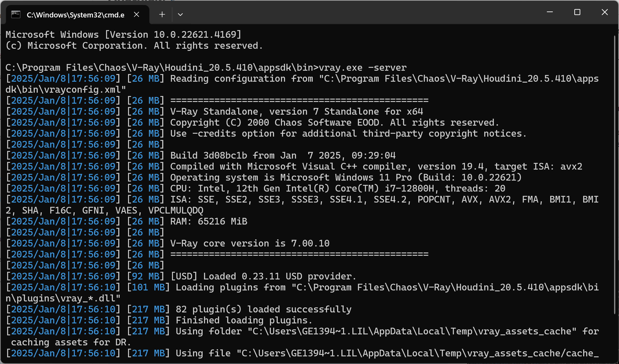Open a new terminal tab
Viewport: 619px width, 364px height.
[x=162, y=15]
